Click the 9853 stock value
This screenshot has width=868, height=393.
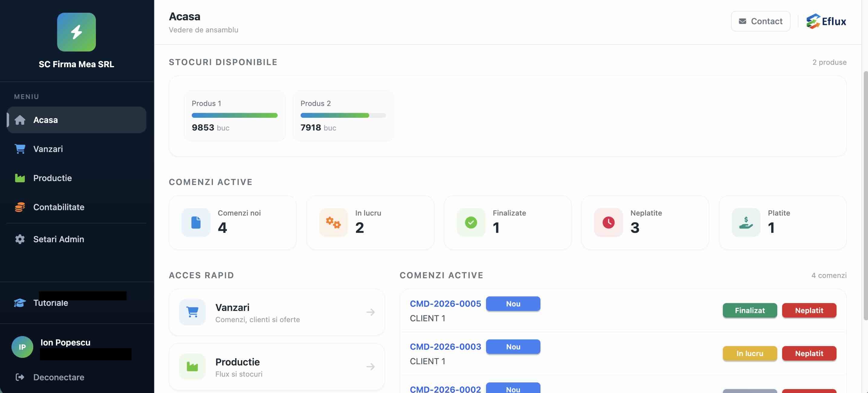pos(203,127)
